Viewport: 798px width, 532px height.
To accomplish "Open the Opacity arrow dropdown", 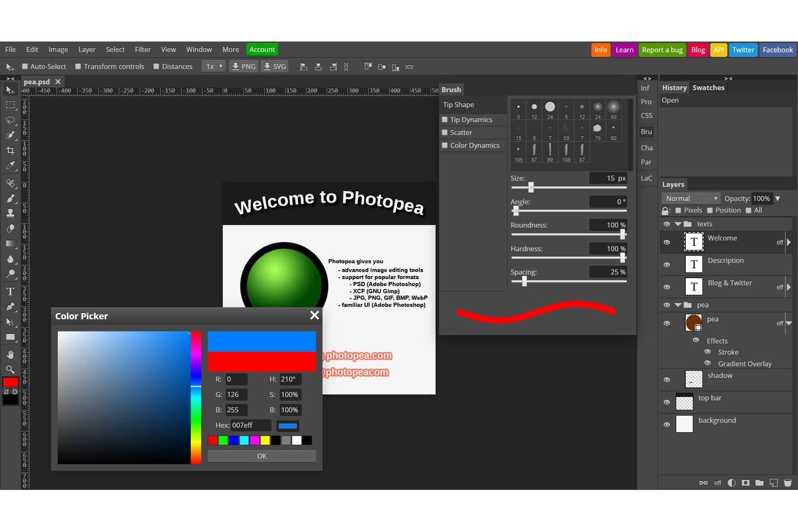I will (x=778, y=198).
